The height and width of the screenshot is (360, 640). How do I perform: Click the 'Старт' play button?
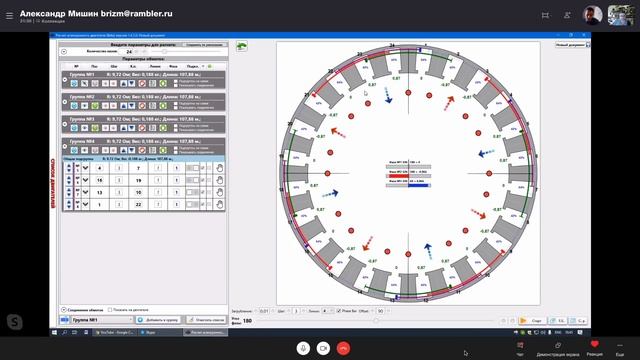point(532,321)
